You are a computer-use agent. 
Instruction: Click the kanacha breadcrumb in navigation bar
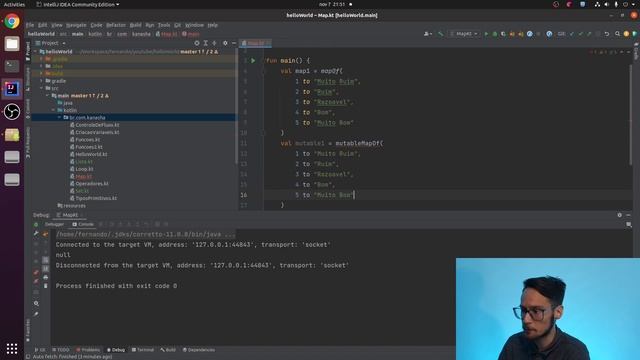coord(141,34)
